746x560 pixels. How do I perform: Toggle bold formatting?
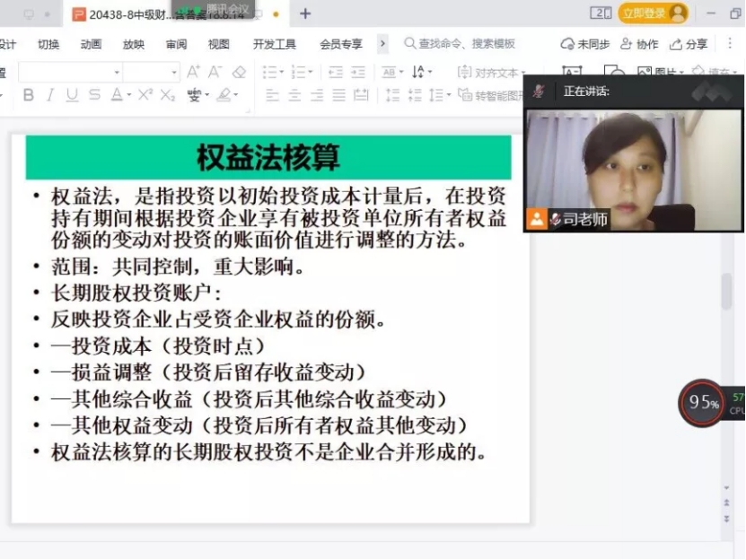29,95
